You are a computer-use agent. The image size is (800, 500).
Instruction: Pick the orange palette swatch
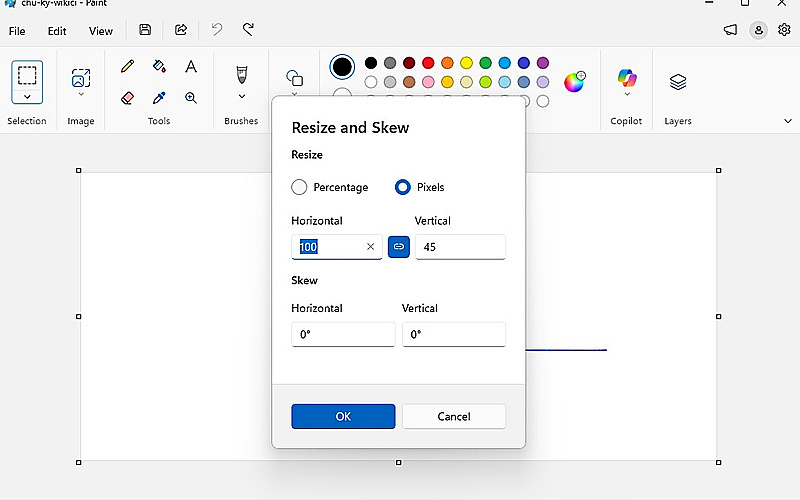447,63
